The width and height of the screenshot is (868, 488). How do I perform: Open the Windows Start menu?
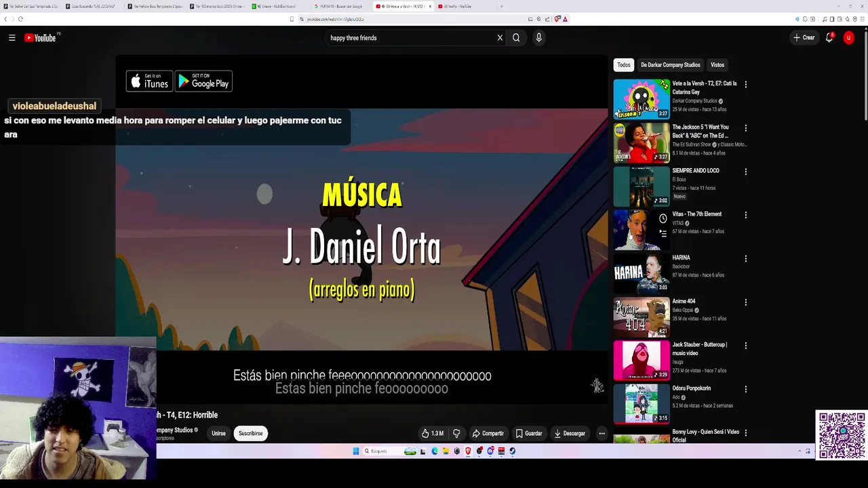(356, 451)
